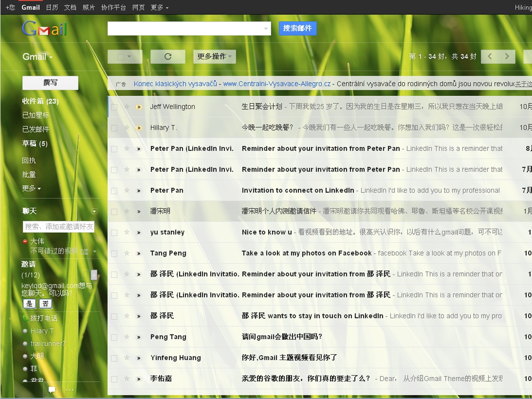Click the phone icon beside 拨打电话

click(25, 318)
